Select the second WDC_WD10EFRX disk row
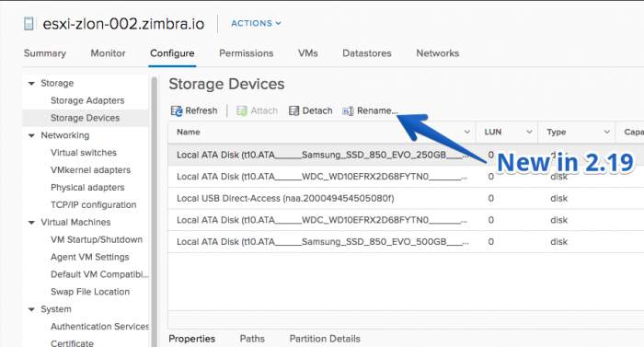This screenshot has width=644, height=347. 406,220
